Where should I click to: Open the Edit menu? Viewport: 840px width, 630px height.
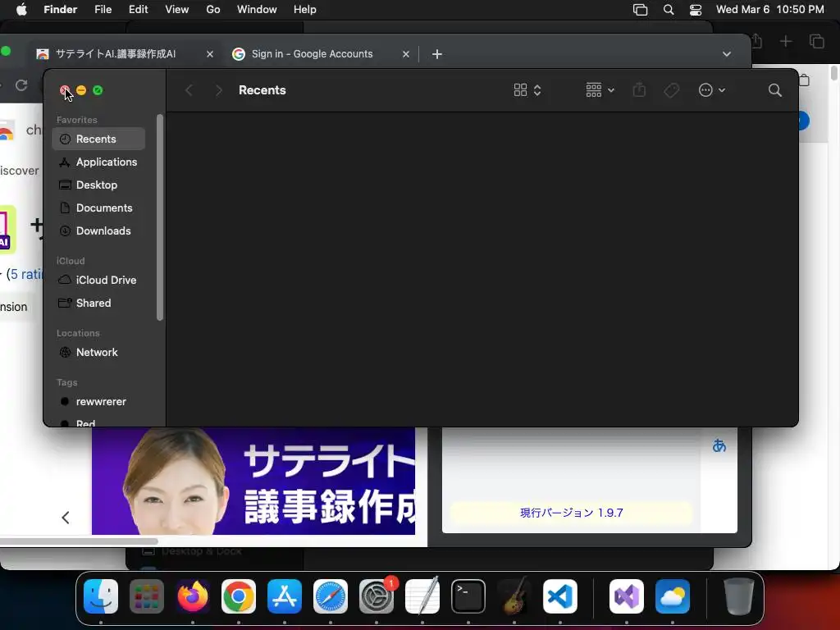pyautogui.click(x=138, y=10)
